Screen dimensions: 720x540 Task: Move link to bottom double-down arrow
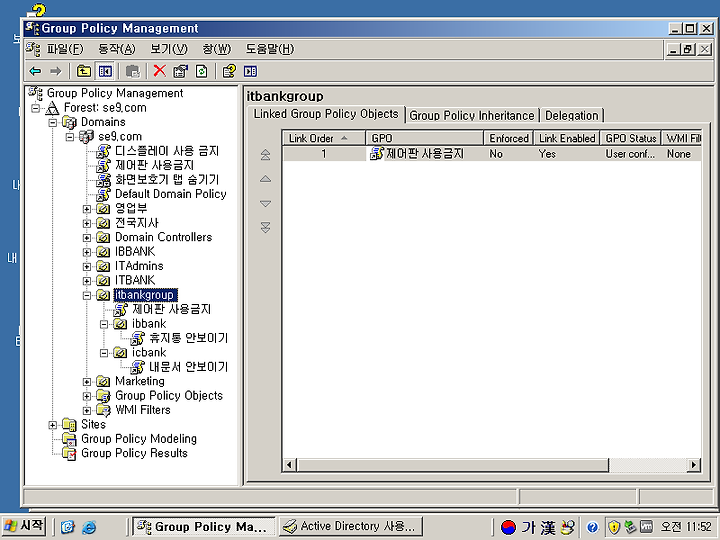265,227
